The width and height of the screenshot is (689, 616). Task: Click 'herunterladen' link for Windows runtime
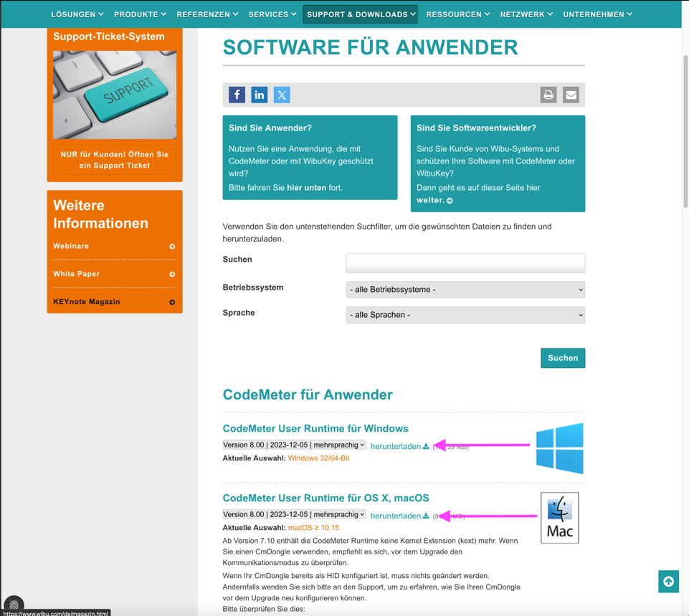coord(396,446)
